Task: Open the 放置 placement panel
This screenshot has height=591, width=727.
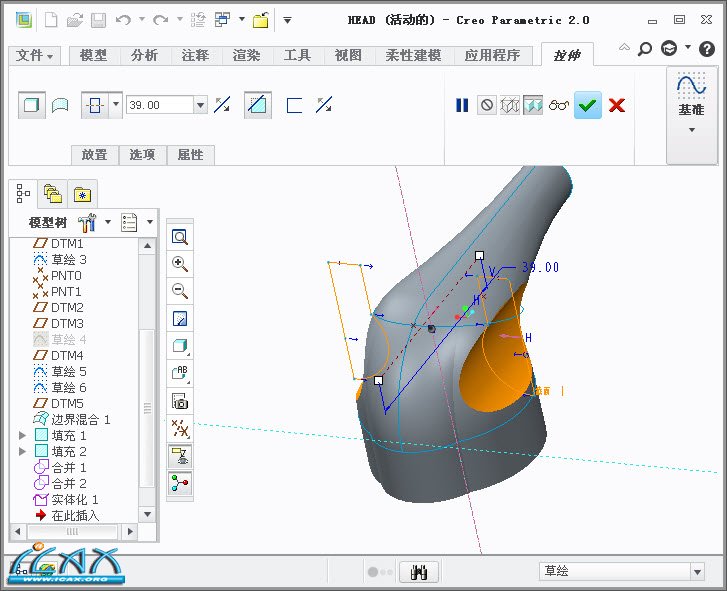Action: (94, 155)
